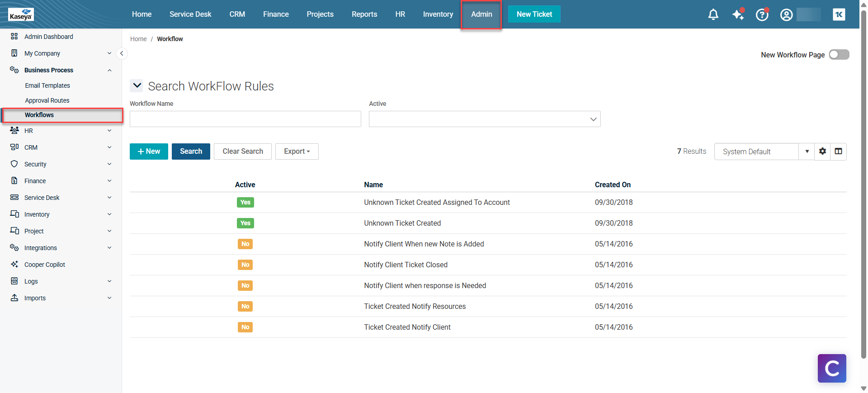868x393 pixels.
Task: Open the Active filter dropdown
Action: pos(484,119)
